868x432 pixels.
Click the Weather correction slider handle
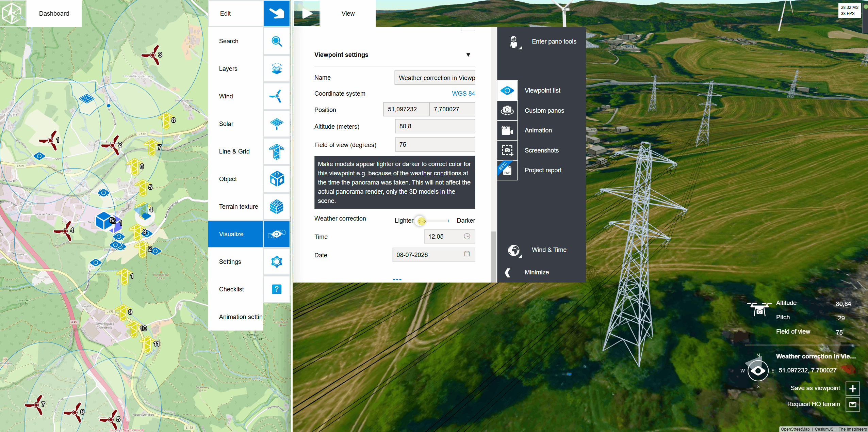[x=421, y=221]
